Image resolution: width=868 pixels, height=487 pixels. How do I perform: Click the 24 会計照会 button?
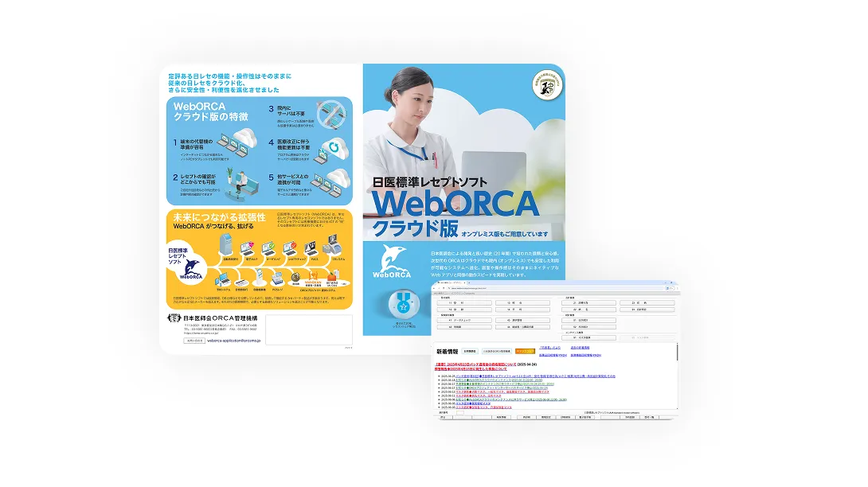coord(647,310)
